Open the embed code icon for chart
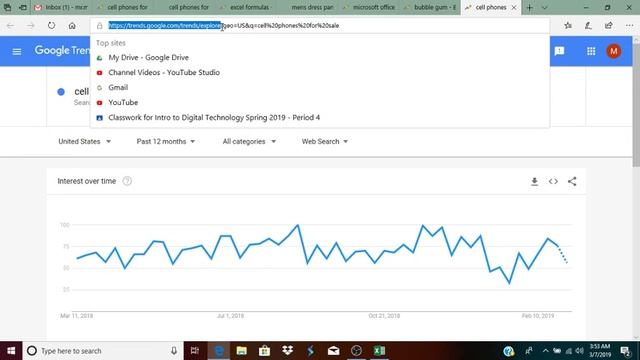 click(553, 181)
